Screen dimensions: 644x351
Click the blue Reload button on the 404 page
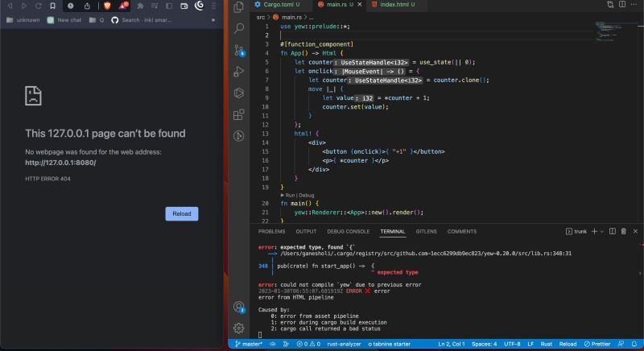click(182, 213)
